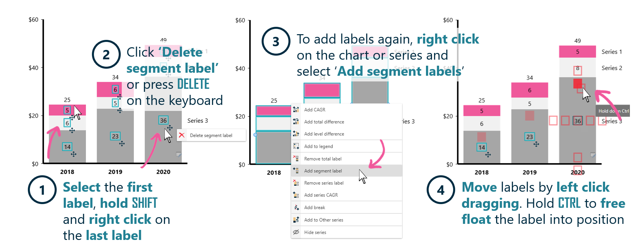Click the Add to legend icon
Screen dimensions: 644x249
pos(296,146)
